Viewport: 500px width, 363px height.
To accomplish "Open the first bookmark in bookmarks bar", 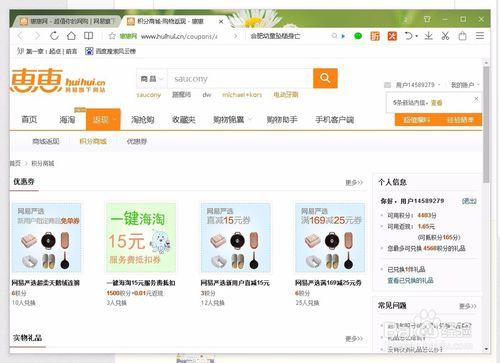I will 47,51.
